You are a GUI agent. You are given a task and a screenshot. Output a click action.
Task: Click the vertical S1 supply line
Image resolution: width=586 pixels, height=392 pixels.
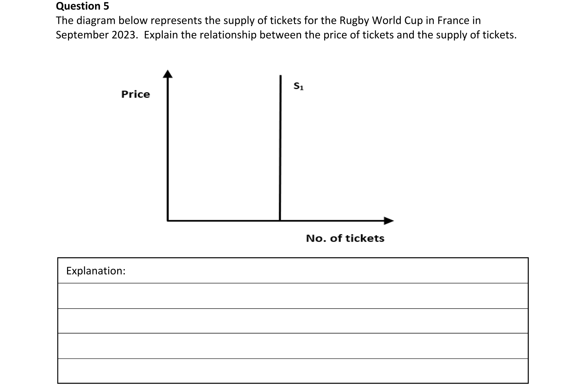coord(280,145)
